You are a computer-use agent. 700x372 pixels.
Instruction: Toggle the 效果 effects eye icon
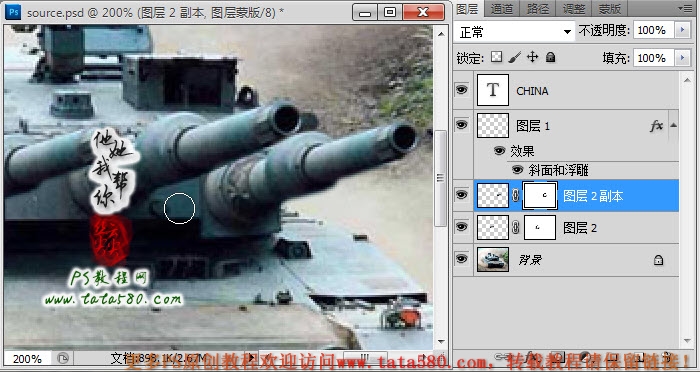tap(500, 151)
